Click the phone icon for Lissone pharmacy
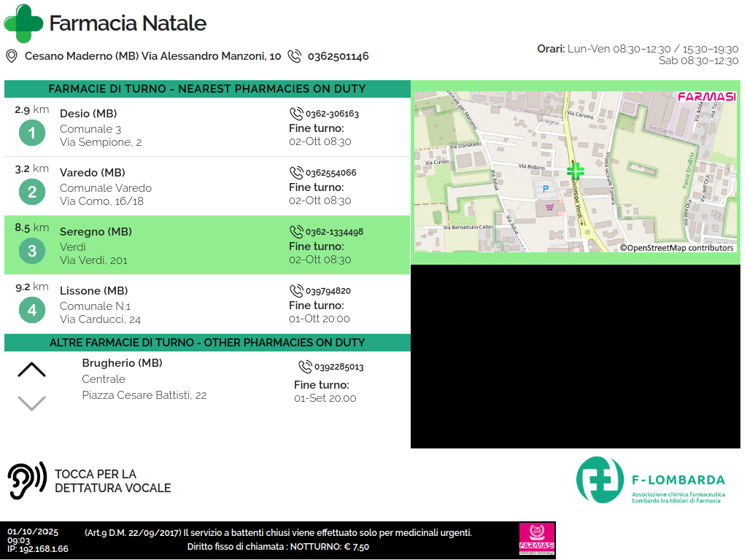The height and width of the screenshot is (560, 747). point(296,291)
